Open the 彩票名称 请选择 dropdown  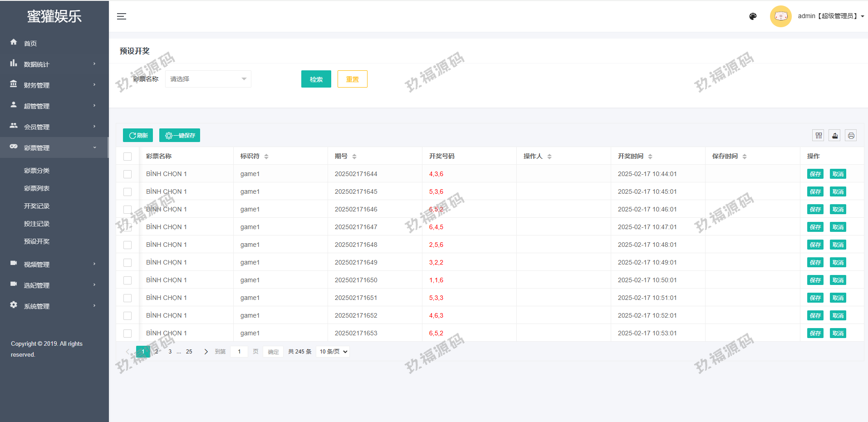208,79
